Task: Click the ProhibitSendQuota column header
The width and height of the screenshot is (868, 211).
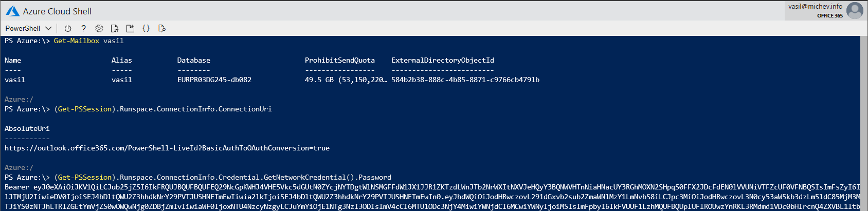Action: (339, 61)
